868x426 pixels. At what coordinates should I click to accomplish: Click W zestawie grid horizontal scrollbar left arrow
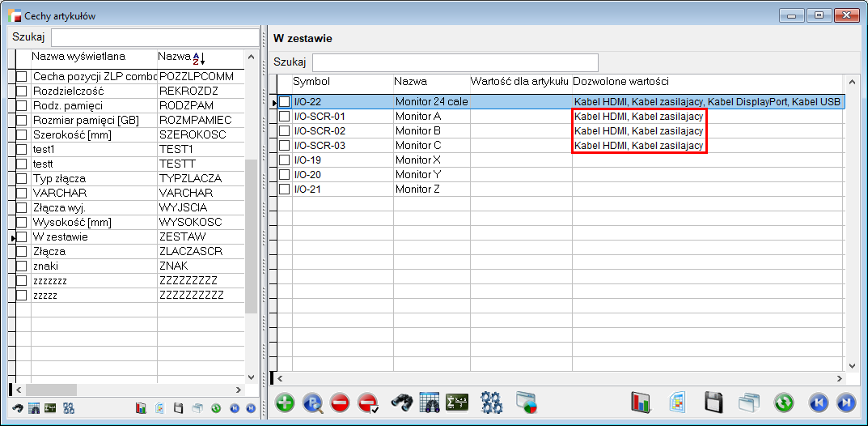click(280, 378)
